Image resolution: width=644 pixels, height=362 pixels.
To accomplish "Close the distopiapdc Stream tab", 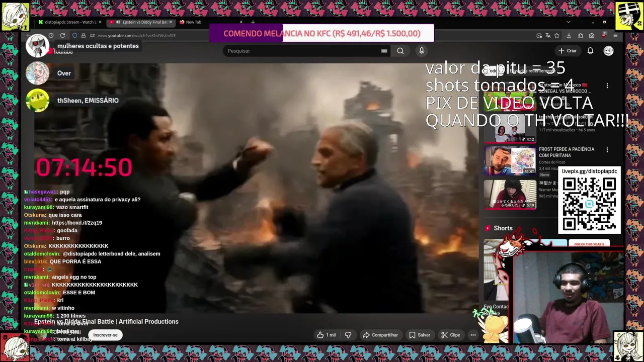I will coord(100,22).
